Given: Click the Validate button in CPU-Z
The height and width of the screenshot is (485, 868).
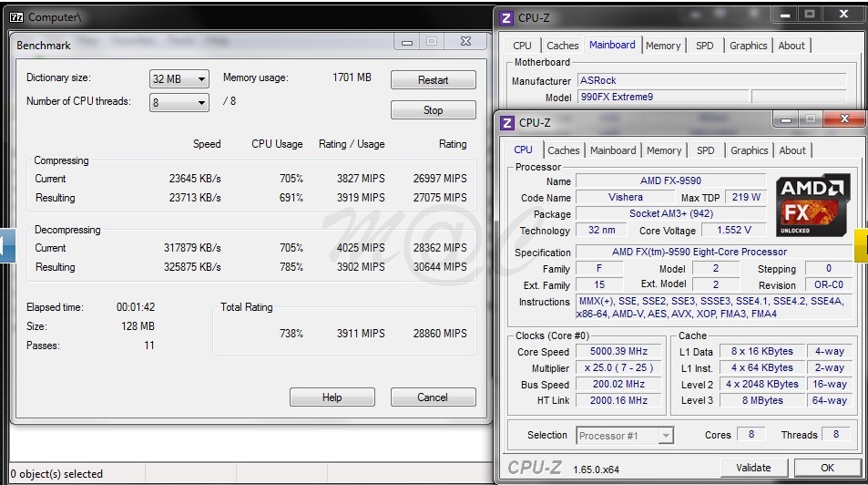Looking at the screenshot, I should click(753, 468).
